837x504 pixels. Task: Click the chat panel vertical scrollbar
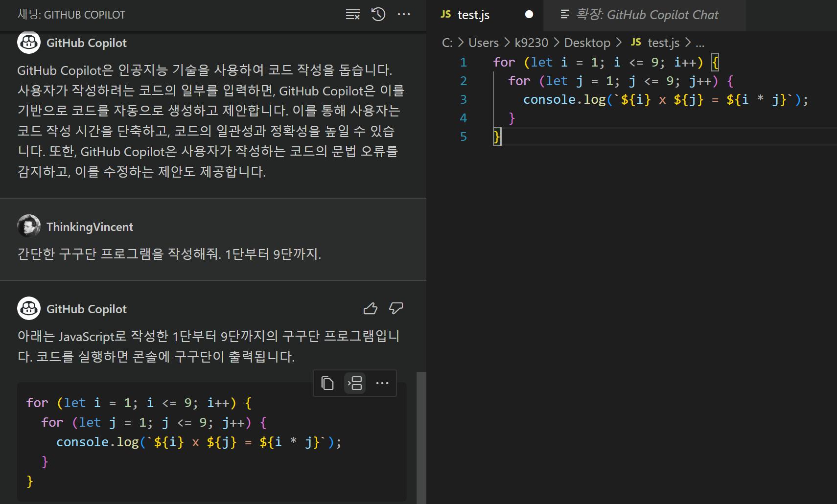tap(421, 437)
